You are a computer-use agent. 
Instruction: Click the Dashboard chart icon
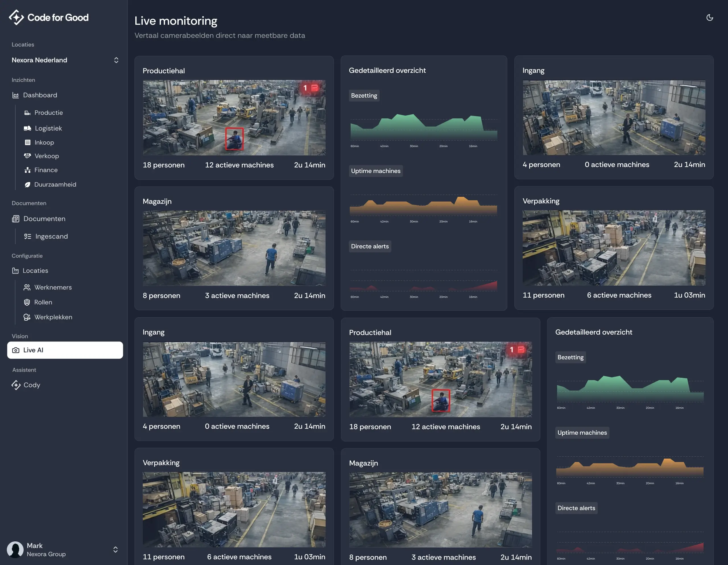pos(15,95)
